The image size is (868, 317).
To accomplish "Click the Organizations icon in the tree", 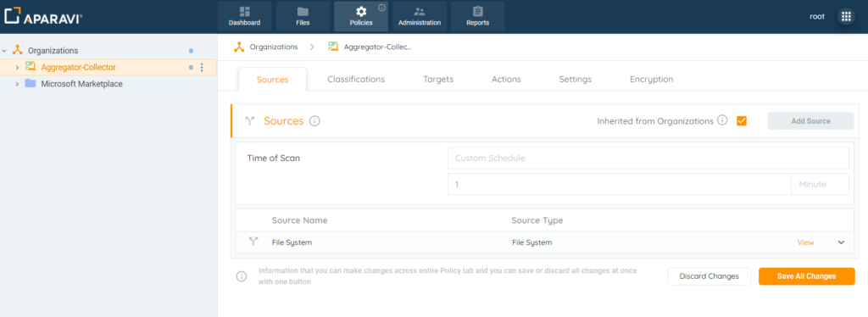I will tap(17, 50).
